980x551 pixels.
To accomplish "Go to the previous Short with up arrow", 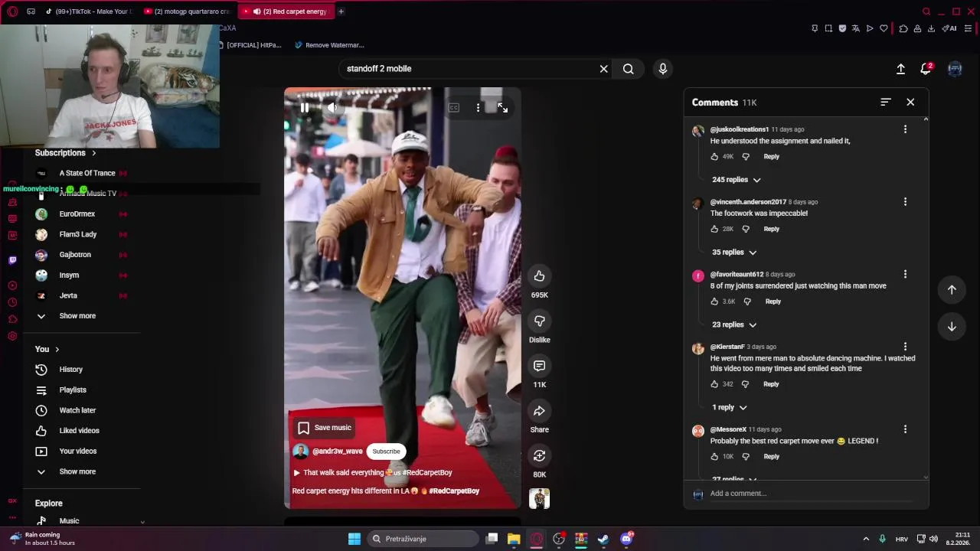I will (x=952, y=289).
